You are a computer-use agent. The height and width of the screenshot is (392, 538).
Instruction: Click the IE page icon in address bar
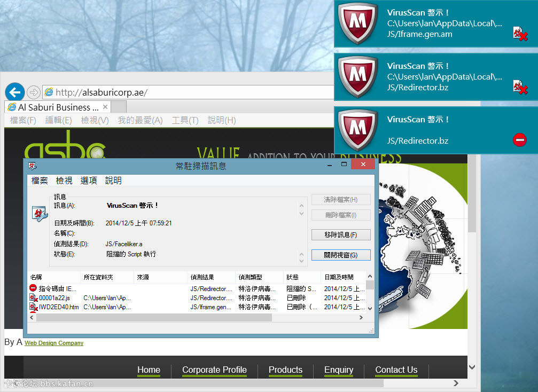[49, 92]
